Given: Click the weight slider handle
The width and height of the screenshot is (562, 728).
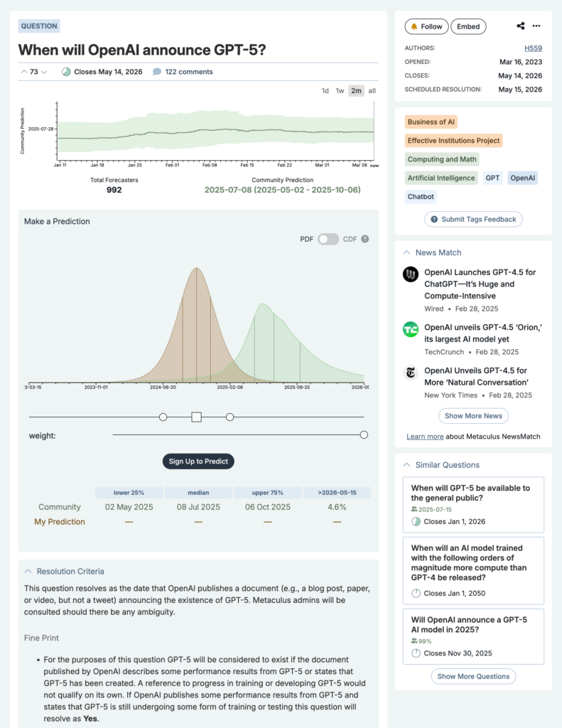Looking at the screenshot, I should click(364, 435).
